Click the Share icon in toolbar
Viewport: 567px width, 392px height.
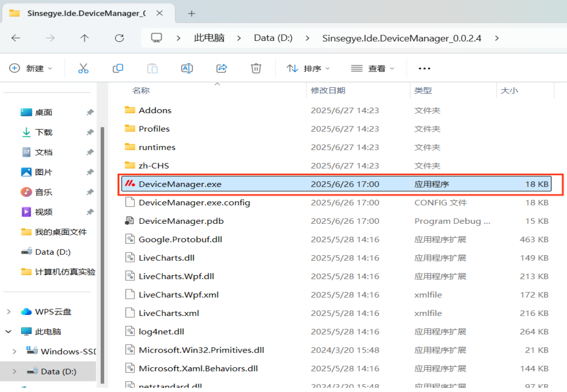pyautogui.click(x=221, y=68)
